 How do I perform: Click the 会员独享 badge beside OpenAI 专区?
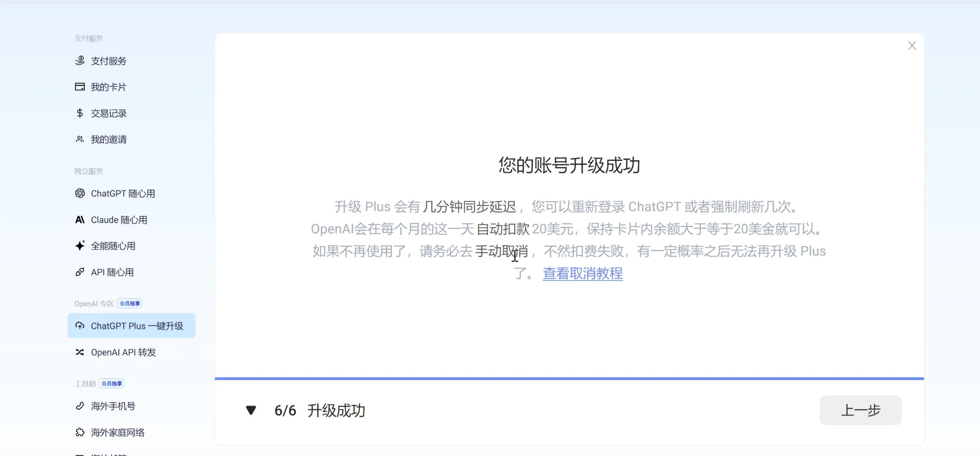coord(130,303)
